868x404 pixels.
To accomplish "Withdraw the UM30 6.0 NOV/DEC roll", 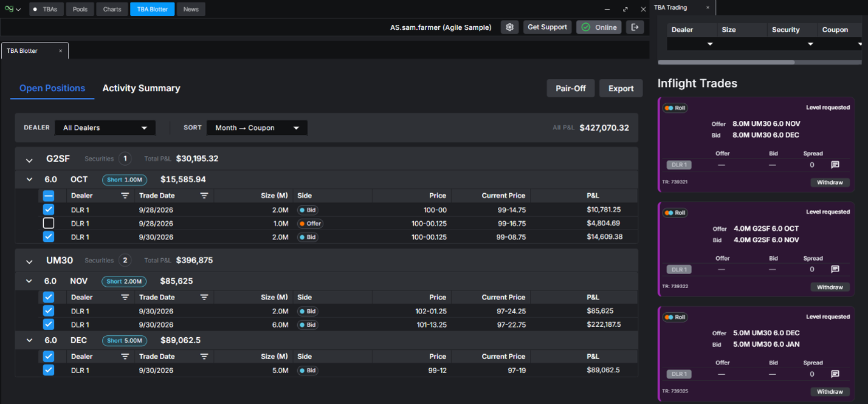I will click(830, 182).
